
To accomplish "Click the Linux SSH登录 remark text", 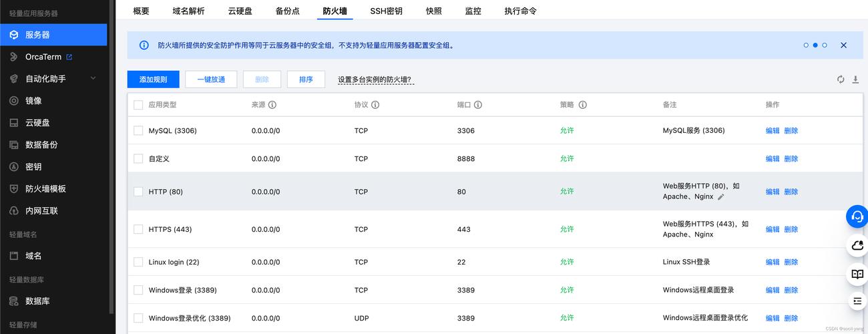I will (x=686, y=262).
